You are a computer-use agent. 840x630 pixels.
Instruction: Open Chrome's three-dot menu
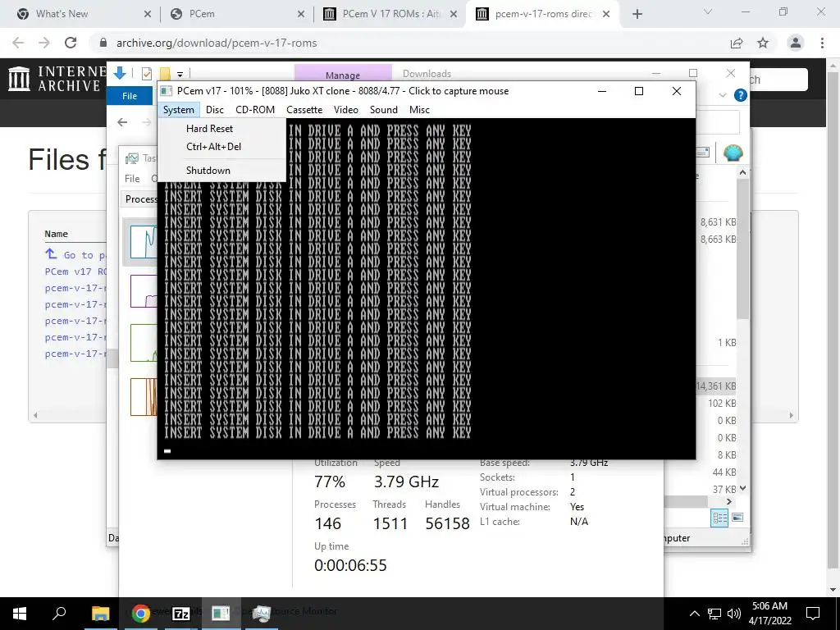pos(822,43)
